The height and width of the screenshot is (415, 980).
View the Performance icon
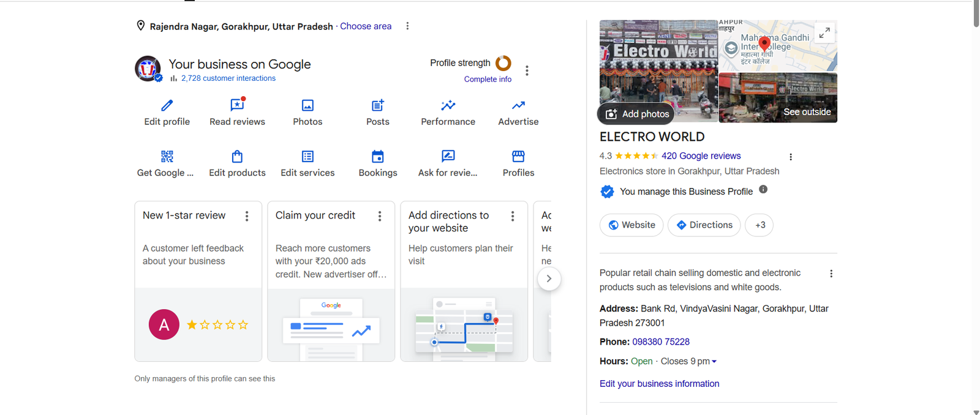(x=448, y=105)
